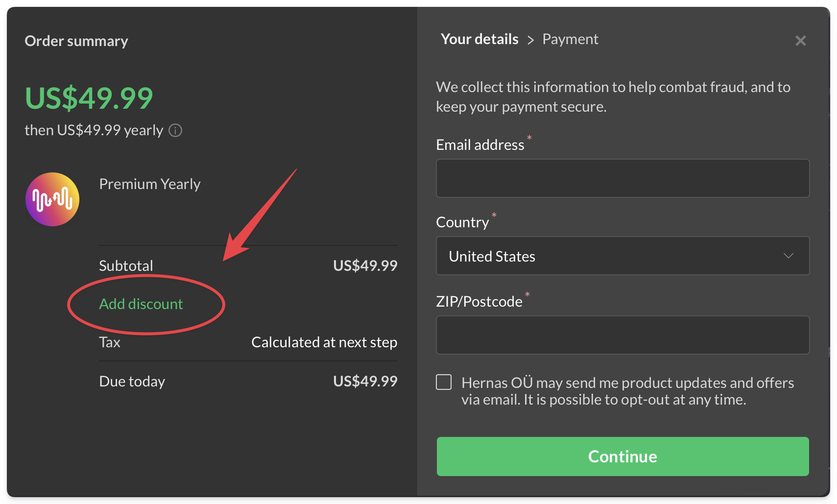Click the Due today US$49.99 amount
The width and height of the screenshot is (837, 504).
pyautogui.click(x=365, y=381)
